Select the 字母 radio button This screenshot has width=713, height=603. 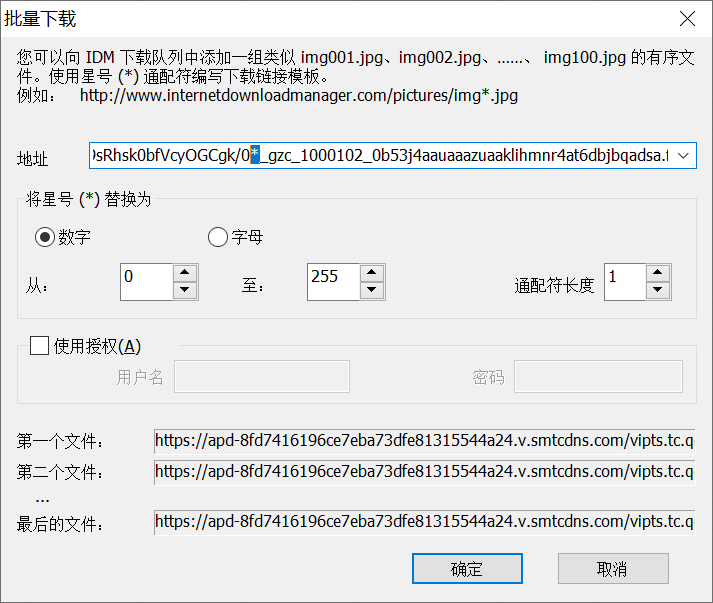click(x=218, y=237)
